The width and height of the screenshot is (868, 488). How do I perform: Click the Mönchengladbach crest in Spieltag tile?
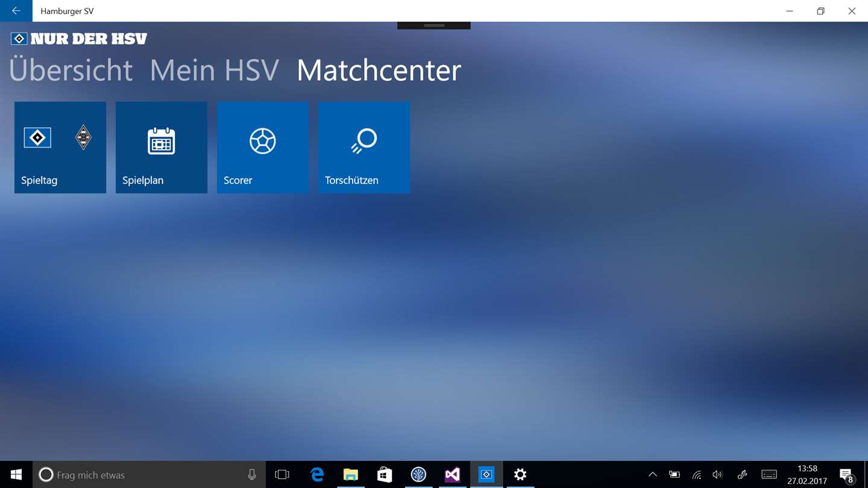pos(83,138)
